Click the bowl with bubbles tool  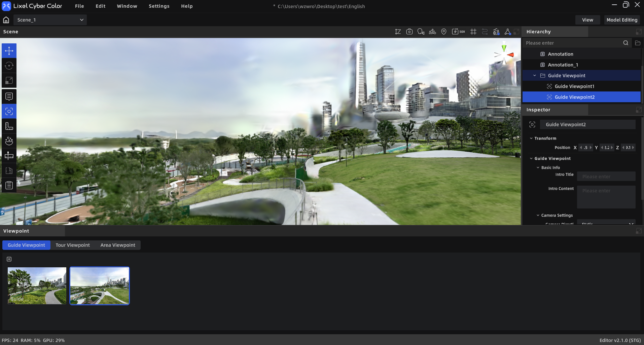(x=9, y=141)
